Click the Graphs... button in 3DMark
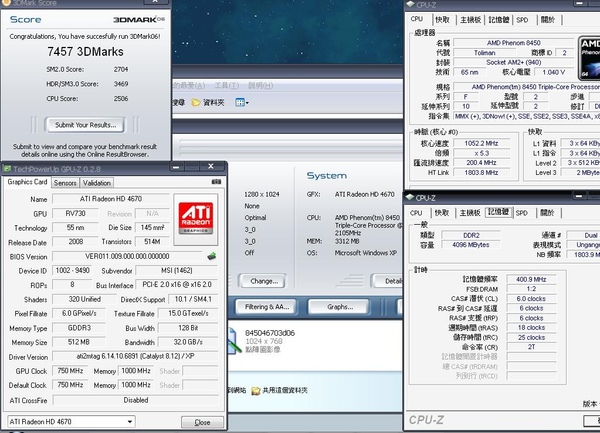The height and width of the screenshot is (433, 600). coord(340,307)
